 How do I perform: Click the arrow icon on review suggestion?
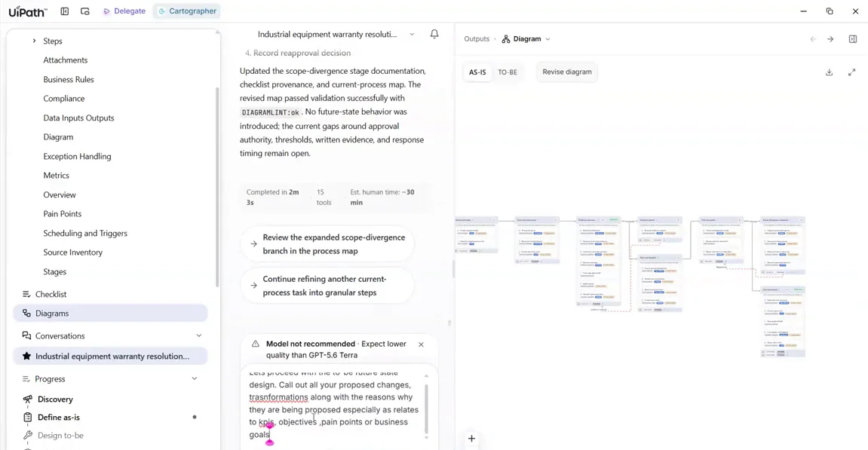coord(253,244)
